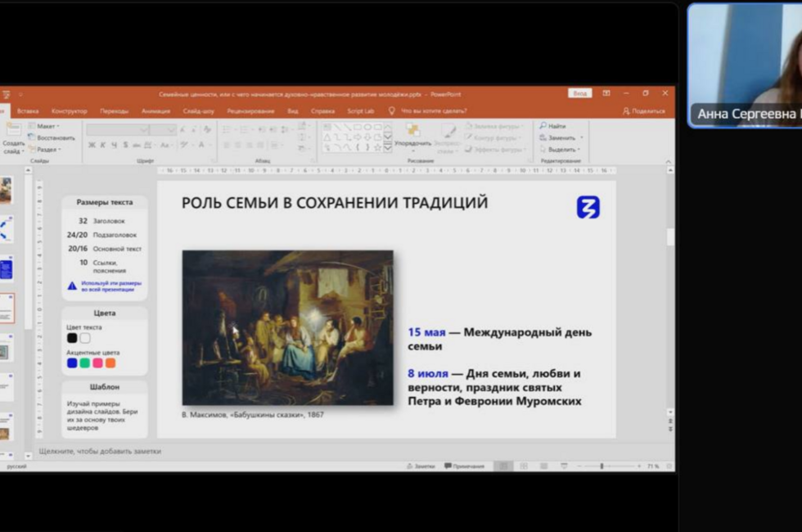Select the triangle shape in shapes gallery
802x532 pixels.
(327, 138)
